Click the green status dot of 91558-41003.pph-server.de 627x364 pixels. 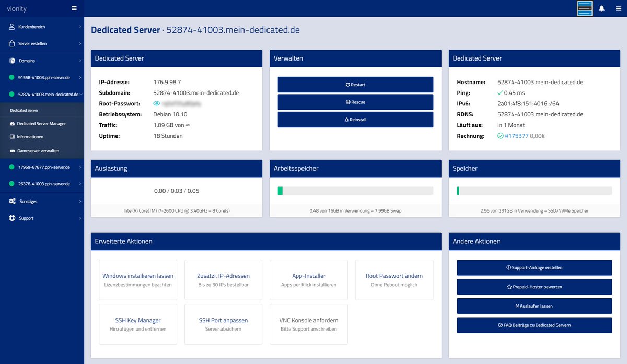[12, 78]
